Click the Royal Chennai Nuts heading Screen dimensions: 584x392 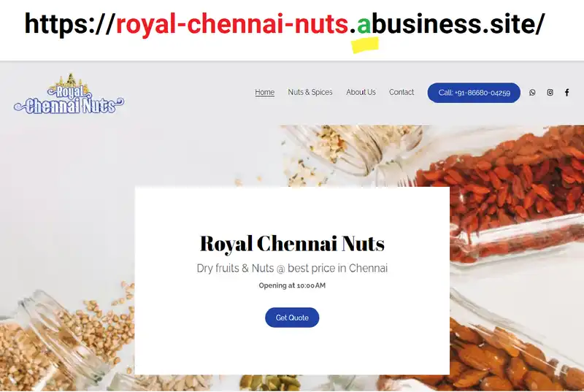(292, 244)
